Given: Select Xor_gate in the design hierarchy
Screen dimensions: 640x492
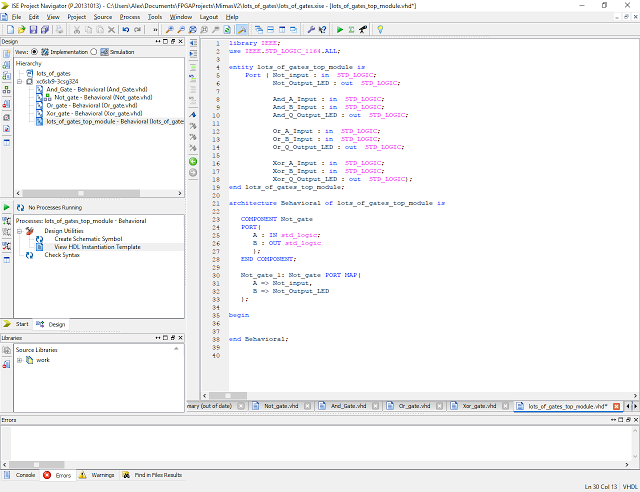Looking at the screenshot, I should point(80,113).
